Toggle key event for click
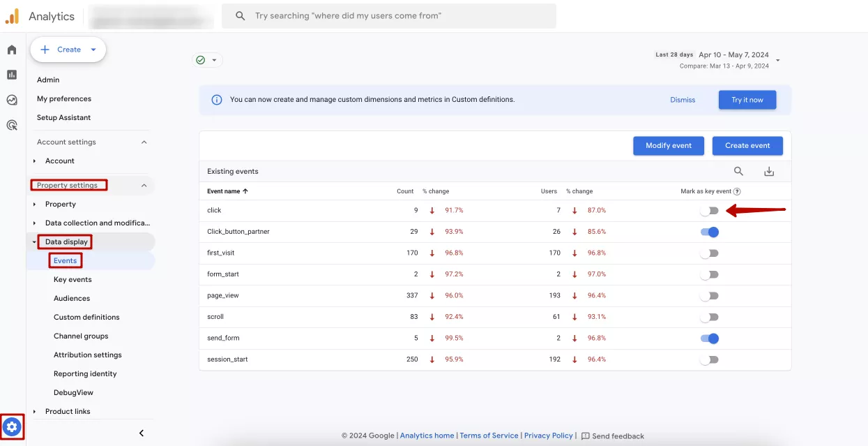 click(x=709, y=211)
